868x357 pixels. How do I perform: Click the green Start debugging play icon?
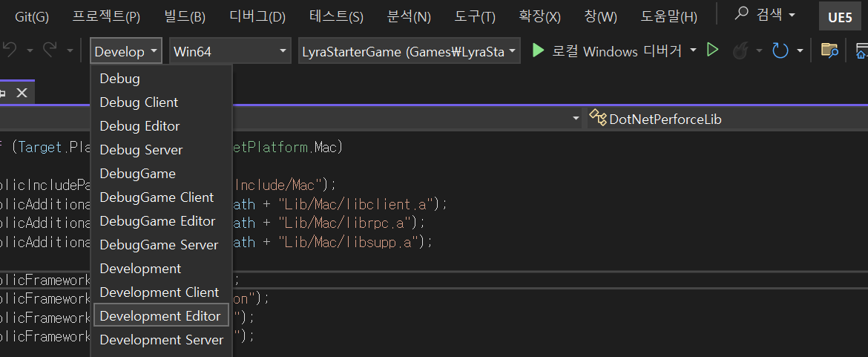(537, 51)
